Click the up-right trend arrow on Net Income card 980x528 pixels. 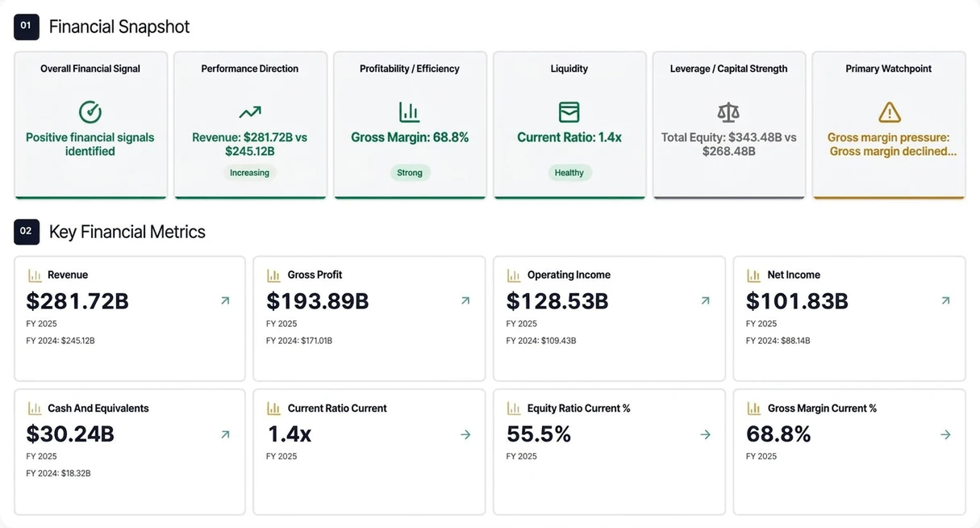tap(945, 300)
